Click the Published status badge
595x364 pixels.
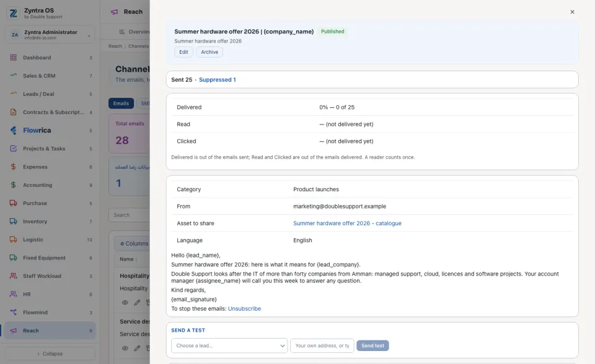[332, 32]
